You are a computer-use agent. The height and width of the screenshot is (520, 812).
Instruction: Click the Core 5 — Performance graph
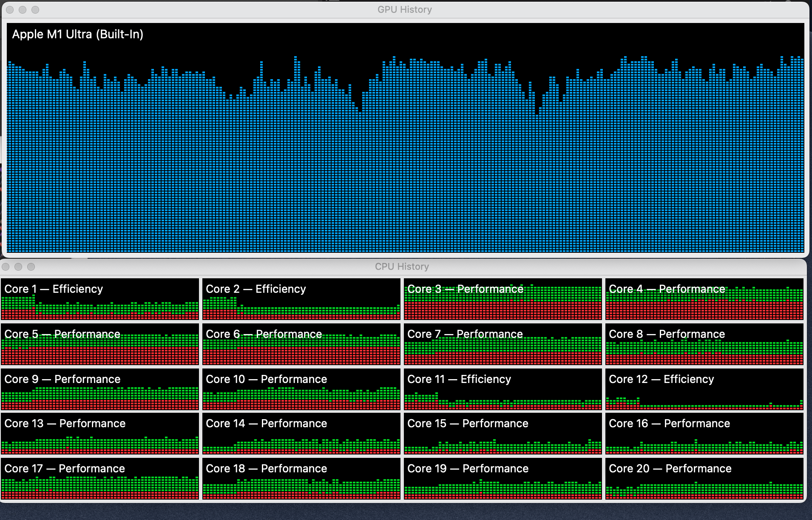tap(100, 344)
